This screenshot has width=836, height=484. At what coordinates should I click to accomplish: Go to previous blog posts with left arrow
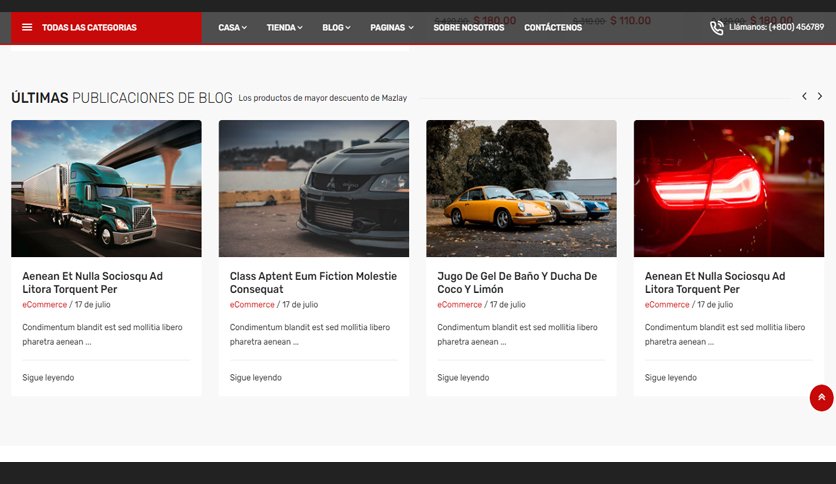click(x=804, y=96)
